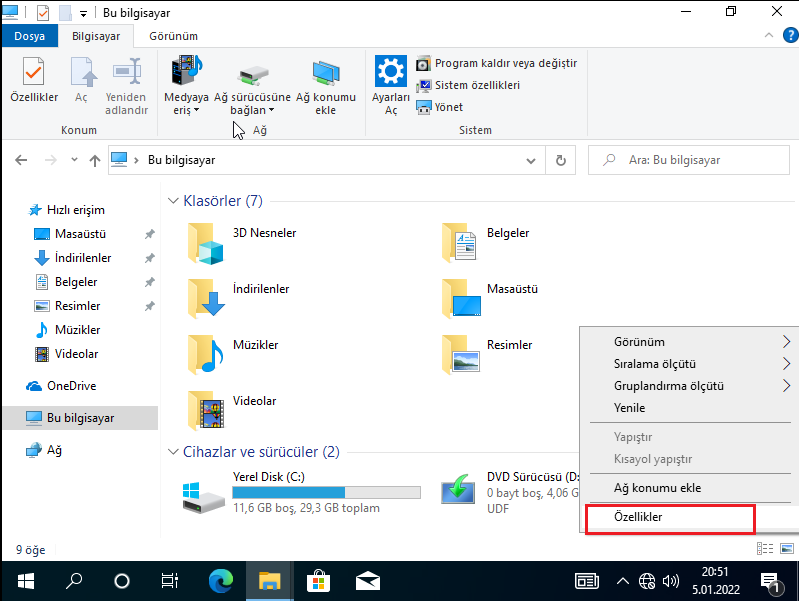Select Yerel Disk (C:) drive
The height and width of the screenshot is (601, 799).
coord(302,493)
